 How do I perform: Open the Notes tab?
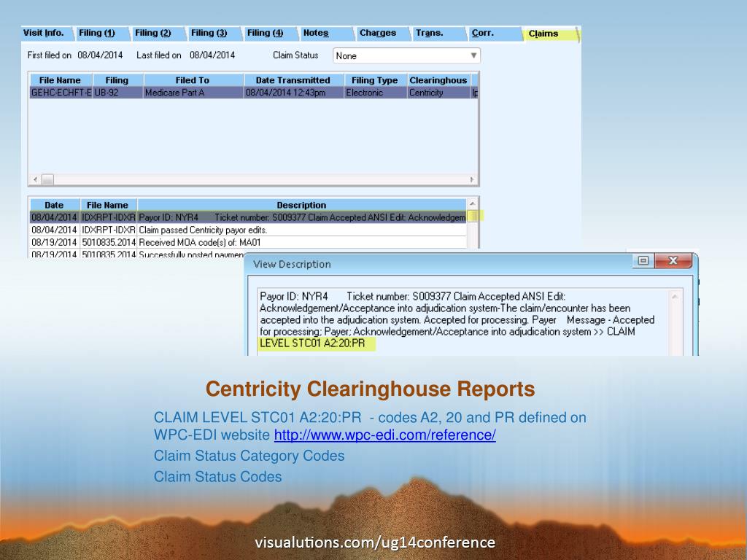coord(324,33)
